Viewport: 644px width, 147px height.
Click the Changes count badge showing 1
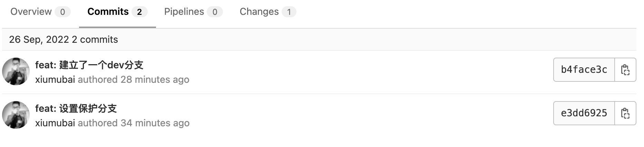(289, 12)
